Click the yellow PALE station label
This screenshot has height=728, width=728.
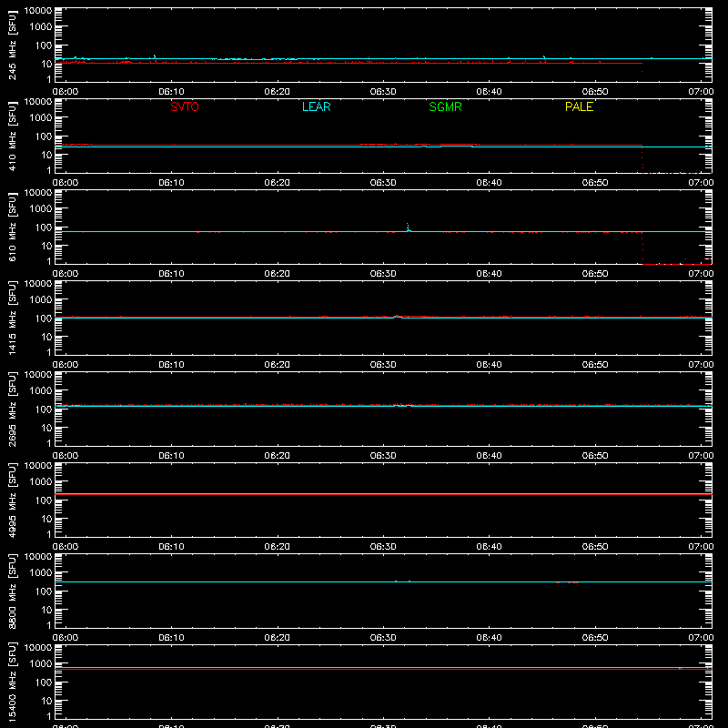pyautogui.click(x=579, y=106)
